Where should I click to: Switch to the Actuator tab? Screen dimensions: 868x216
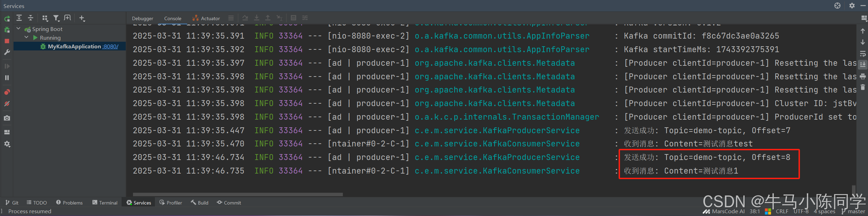point(206,18)
